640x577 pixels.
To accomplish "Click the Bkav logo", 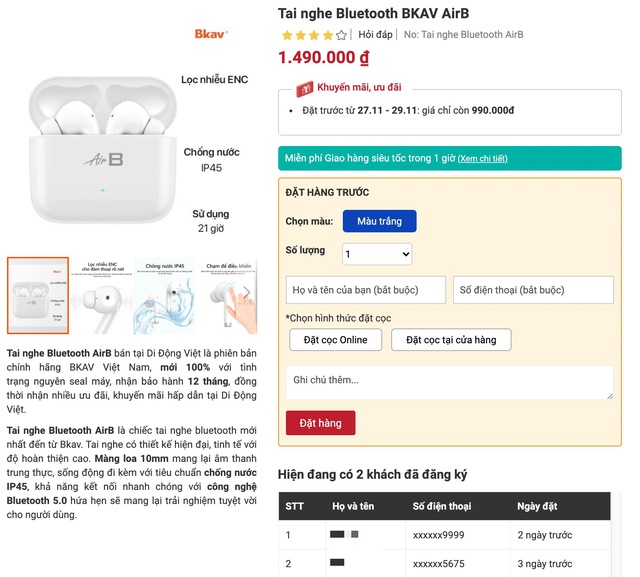I will (x=211, y=33).
